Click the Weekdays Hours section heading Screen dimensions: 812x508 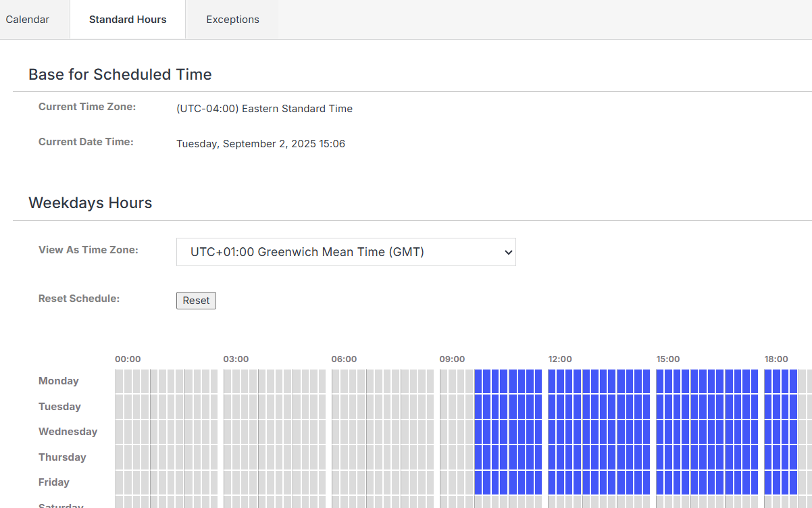[x=91, y=203]
